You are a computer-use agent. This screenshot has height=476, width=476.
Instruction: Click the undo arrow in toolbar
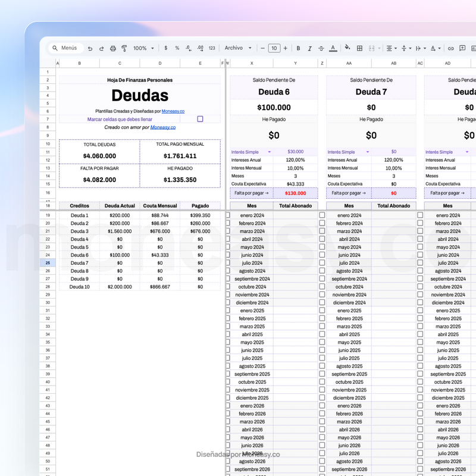(90, 48)
